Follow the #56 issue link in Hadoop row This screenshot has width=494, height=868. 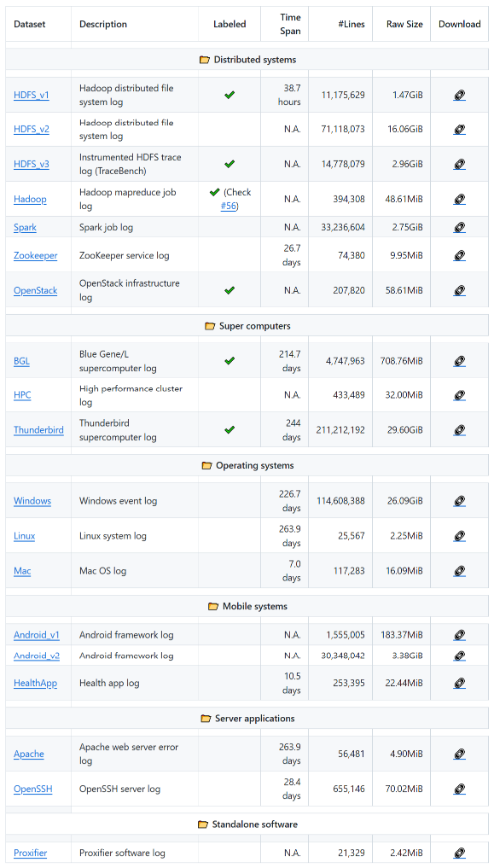click(229, 207)
